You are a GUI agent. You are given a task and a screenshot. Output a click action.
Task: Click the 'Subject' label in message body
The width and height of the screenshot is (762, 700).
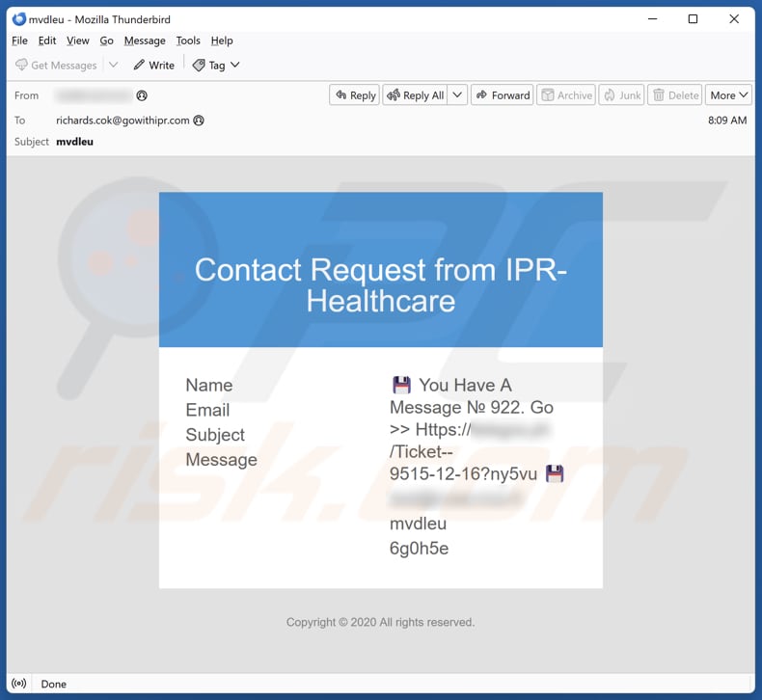(x=215, y=435)
